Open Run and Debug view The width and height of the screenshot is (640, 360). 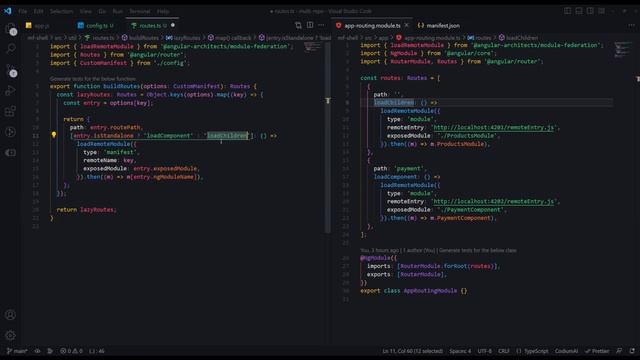point(11,91)
